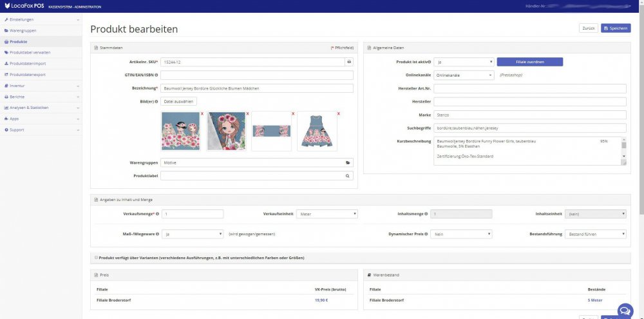Click the info icon beside Produkt ist aktiv
Image resolution: width=644 pixels, height=319 pixels.
pos(430,62)
